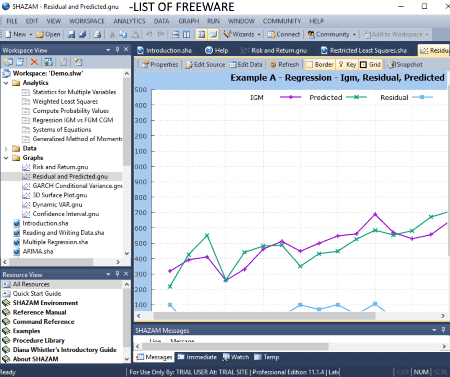The height and width of the screenshot is (377, 450).
Task: Click Edit Data in graph toolbar
Action: coord(246,65)
